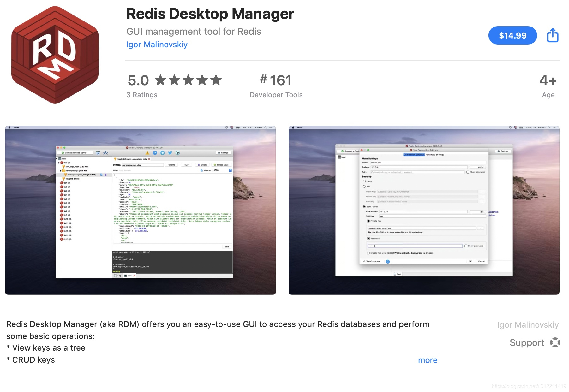Click the five-star rating row

[x=188, y=80]
